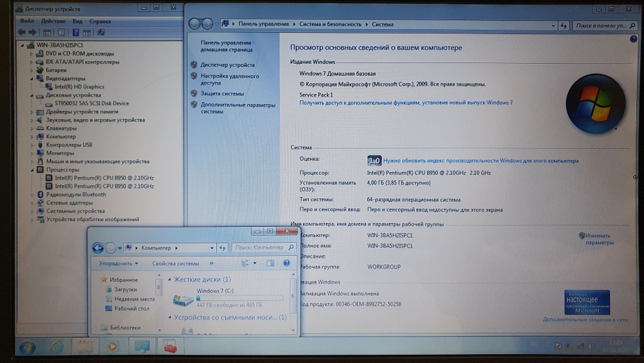This screenshot has width=644, height=363.
Task: Click toolbar overflow chevrons in explorer
Action: pos(211,263)
